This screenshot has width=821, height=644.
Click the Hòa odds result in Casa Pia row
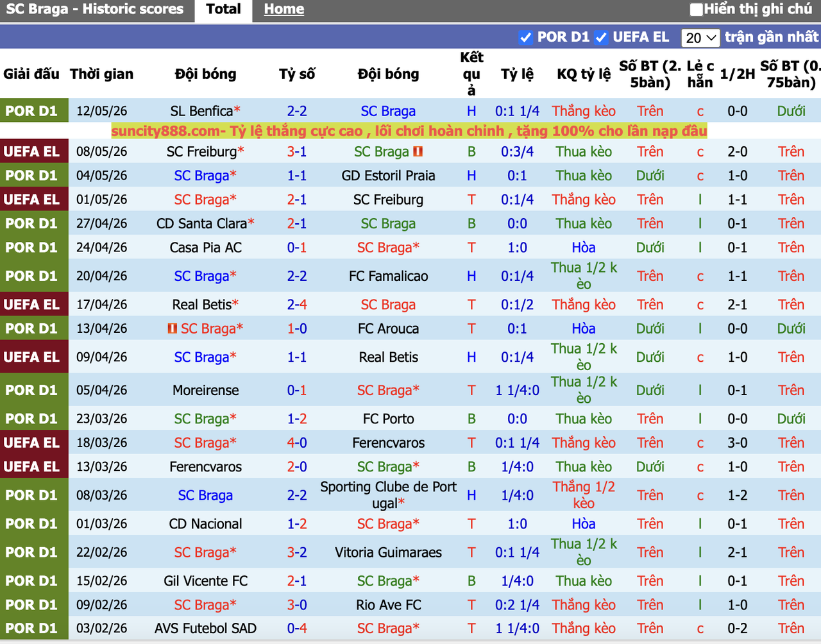point(584,248)
